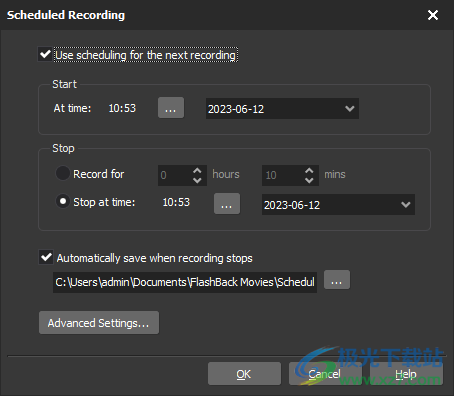The height and width of the screenshot is (396, 454).
Task: Close the Scheduled Recording dialog
Action: pos(433,15)
